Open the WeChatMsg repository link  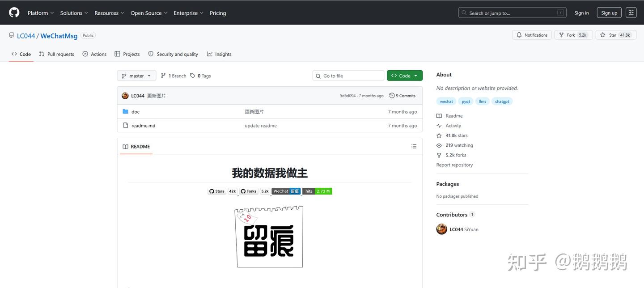tap(59, 36)
